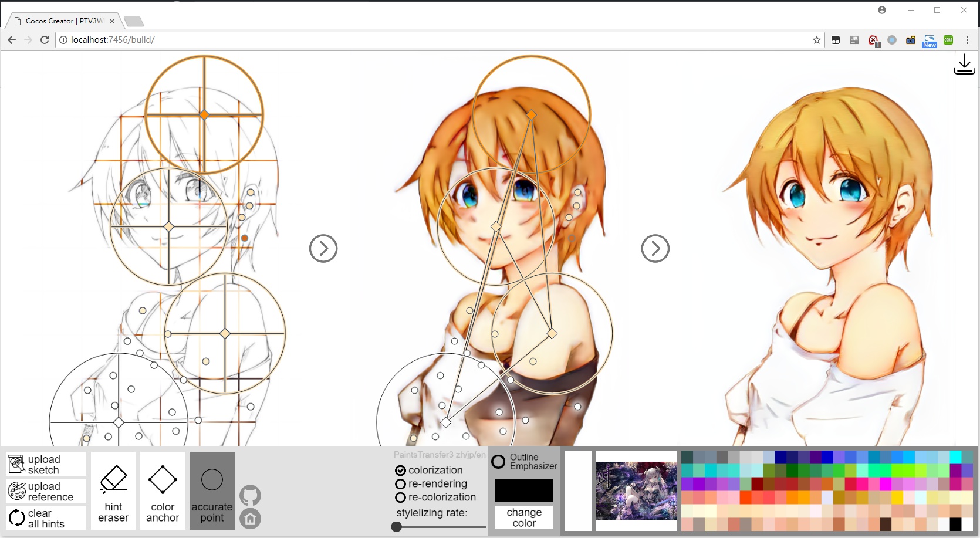
Task: Open a new browser tab
Action: (134, 22)
